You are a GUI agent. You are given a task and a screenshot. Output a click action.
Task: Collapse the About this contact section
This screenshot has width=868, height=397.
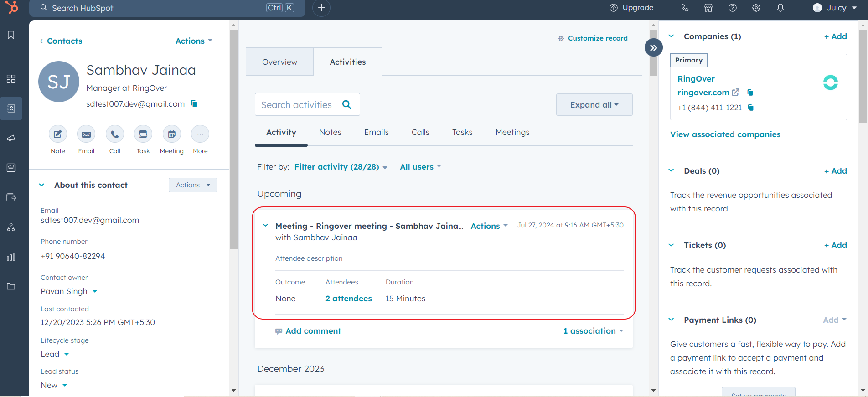click(41, 185)
